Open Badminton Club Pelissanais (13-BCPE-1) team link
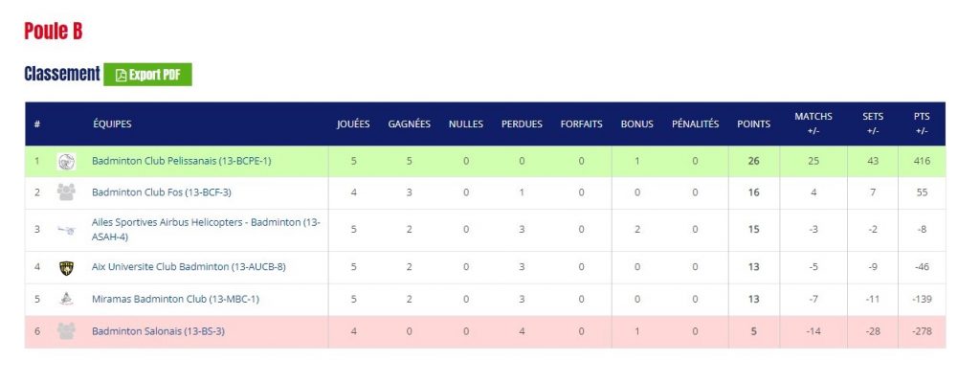This screenshot has width=980, height=383. click(181, 161)
